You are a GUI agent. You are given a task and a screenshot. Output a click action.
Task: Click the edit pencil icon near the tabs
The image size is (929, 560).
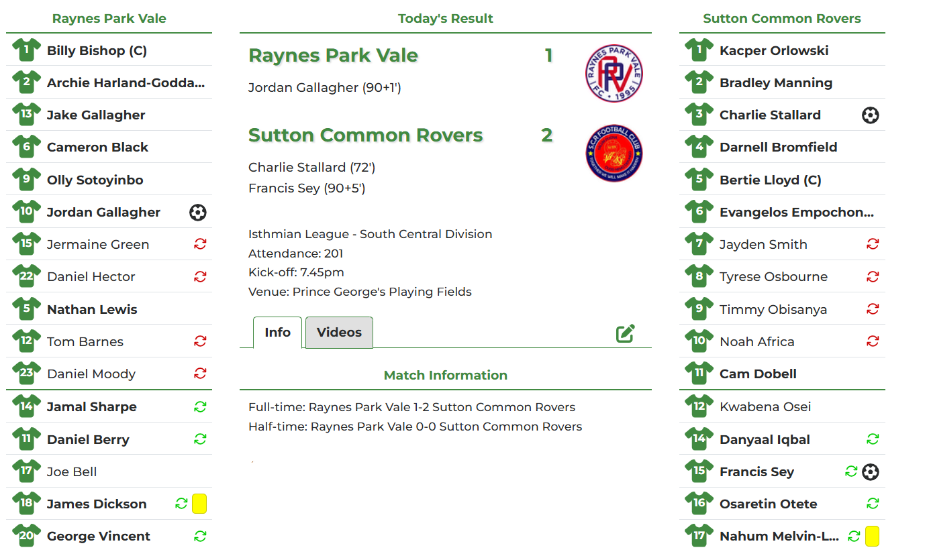(x=626, y=332)
